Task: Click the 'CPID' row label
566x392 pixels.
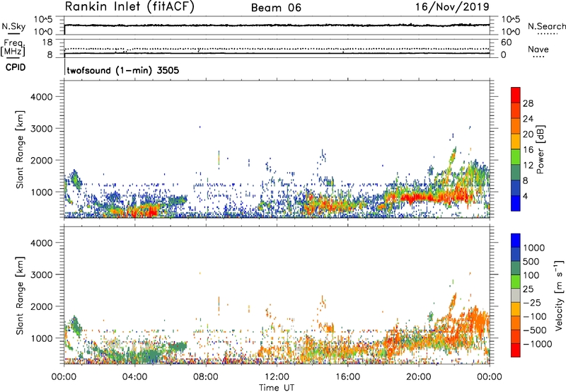Action: (16, 67)
